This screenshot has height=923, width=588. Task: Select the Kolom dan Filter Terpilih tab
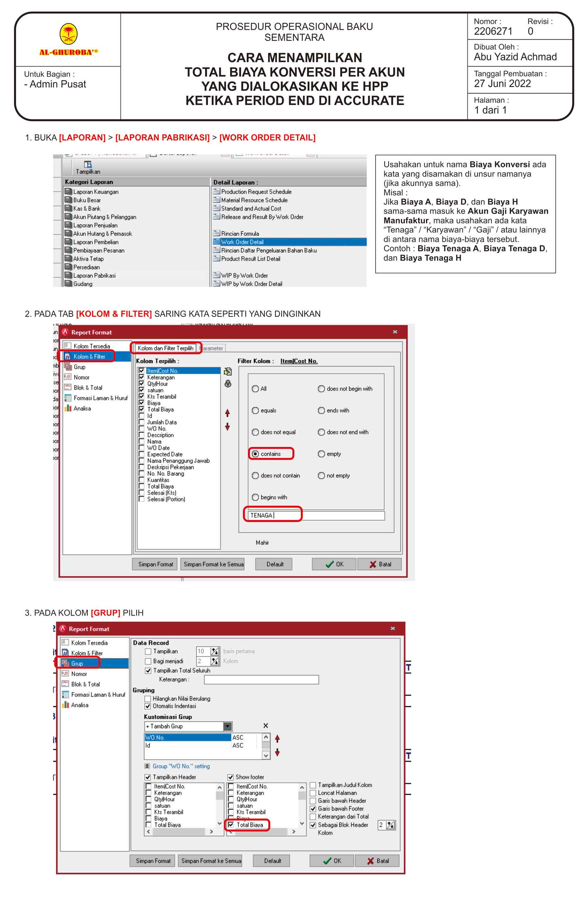(166, 348)
